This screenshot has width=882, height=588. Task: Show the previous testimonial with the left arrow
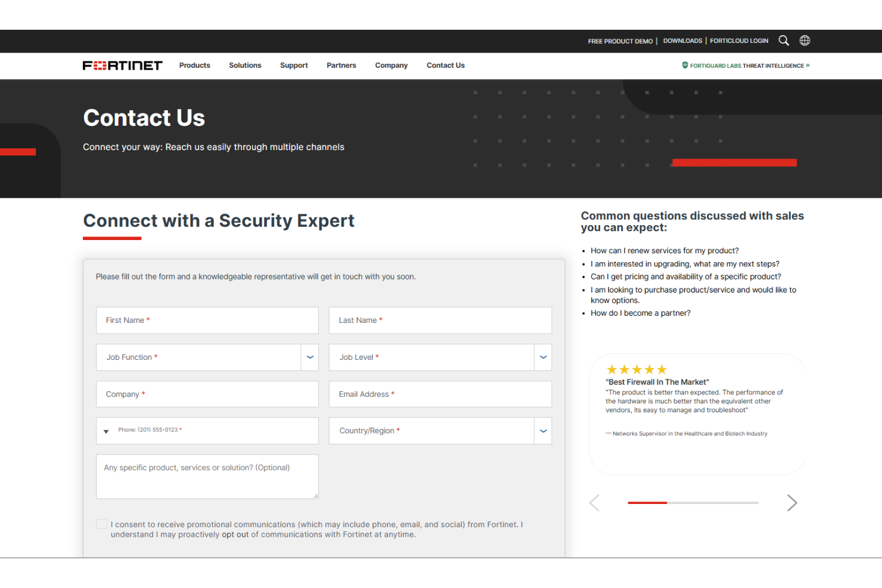[594, 503]
